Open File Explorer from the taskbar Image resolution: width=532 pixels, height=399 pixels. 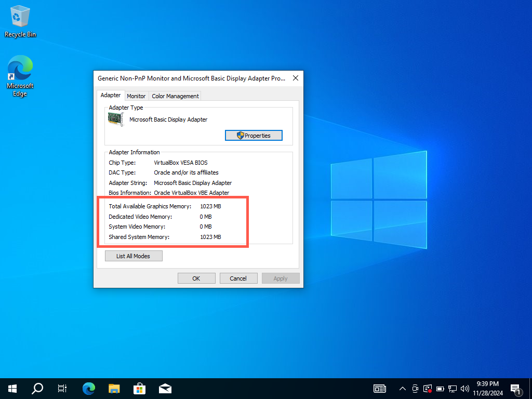click(x=114, y=388)
